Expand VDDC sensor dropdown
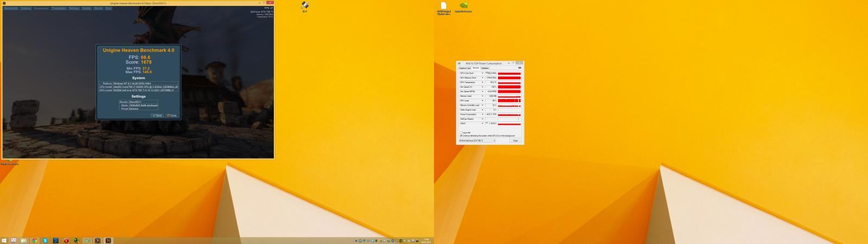The height and width of the screenshot is (244, 868). (x=482, y=124)
